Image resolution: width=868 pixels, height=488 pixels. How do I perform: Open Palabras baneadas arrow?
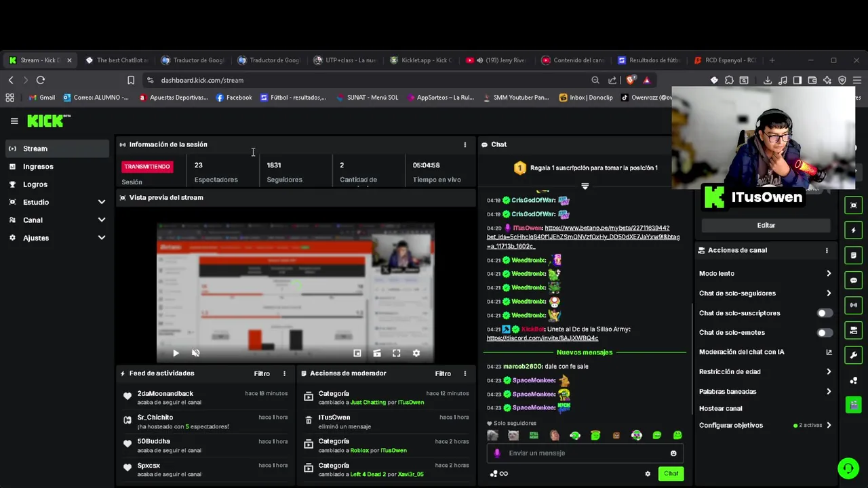(829, 392)
